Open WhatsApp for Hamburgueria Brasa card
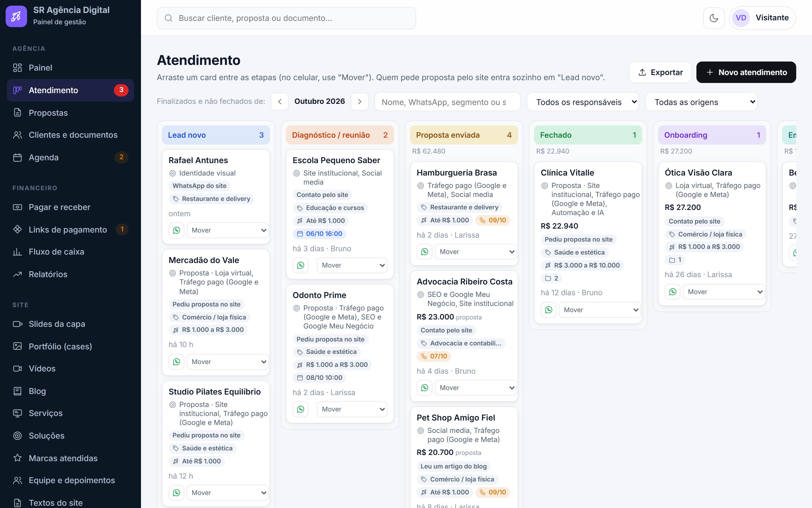This screenshot has height=508, width=812. pos(425,252)
